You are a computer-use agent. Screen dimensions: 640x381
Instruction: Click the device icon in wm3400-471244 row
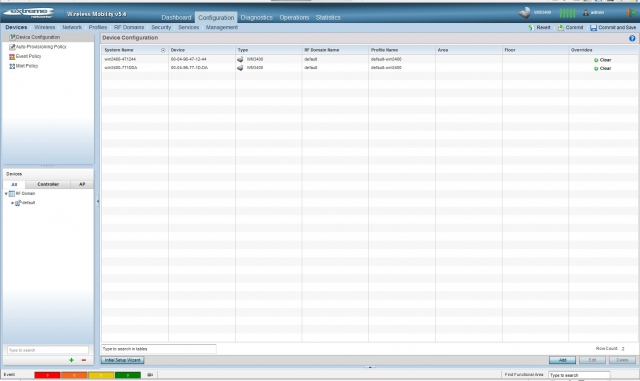click(240, 59)
